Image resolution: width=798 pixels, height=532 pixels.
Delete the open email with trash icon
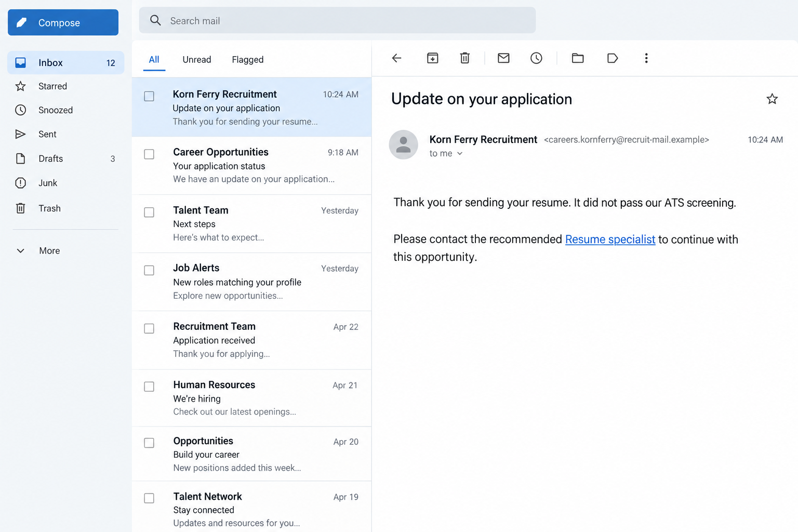click(x=465, y=58)
